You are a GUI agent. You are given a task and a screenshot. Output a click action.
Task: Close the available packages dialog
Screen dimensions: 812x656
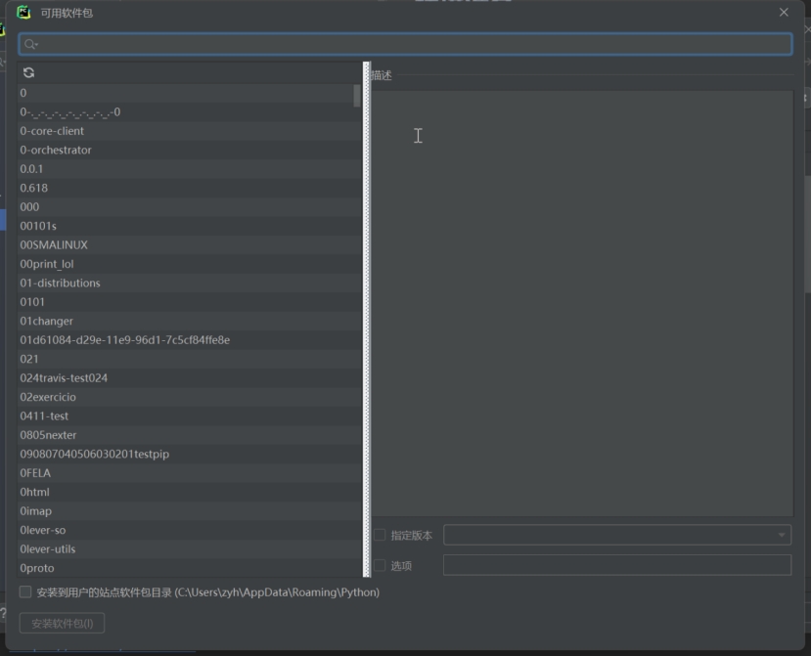(x=784, y=13)
